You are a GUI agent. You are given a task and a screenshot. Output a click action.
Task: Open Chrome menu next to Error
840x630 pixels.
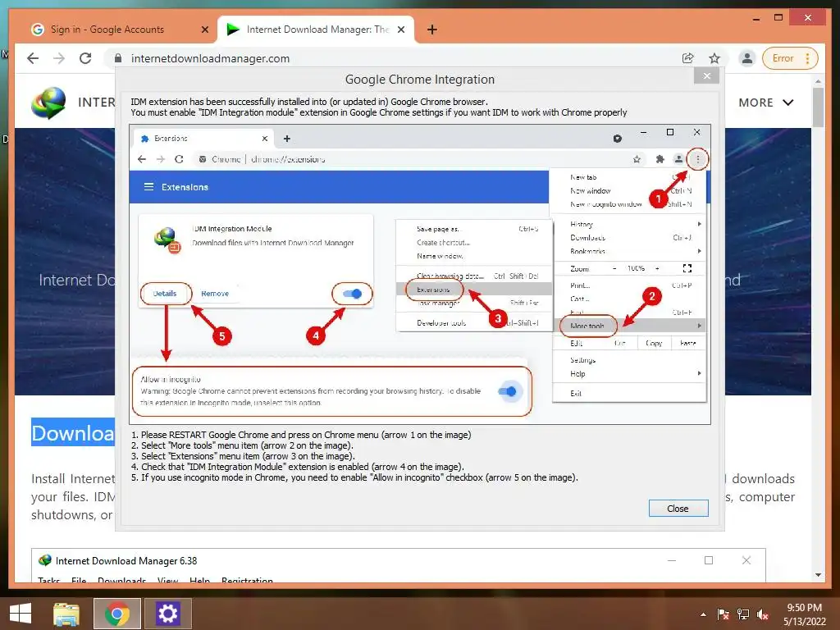click(x=808, y=58)
